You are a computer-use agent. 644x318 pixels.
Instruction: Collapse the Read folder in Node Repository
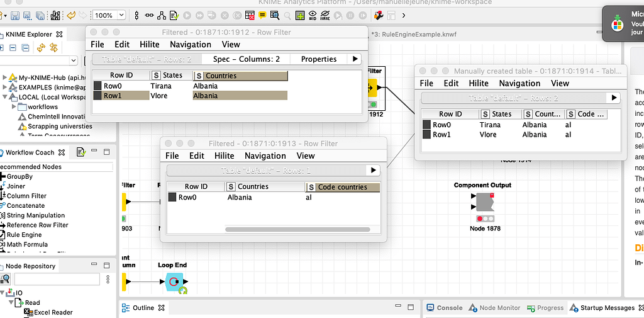11,303
